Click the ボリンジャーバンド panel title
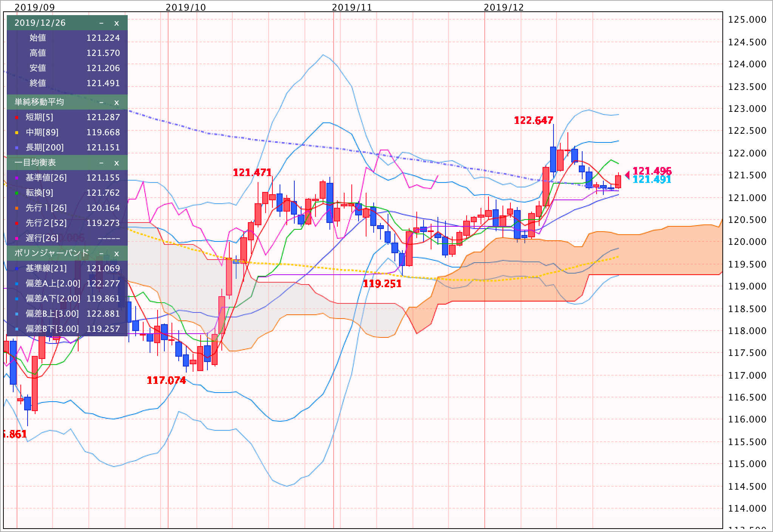Viewport: 773px width, 532px height. click(x=52, y=253)
